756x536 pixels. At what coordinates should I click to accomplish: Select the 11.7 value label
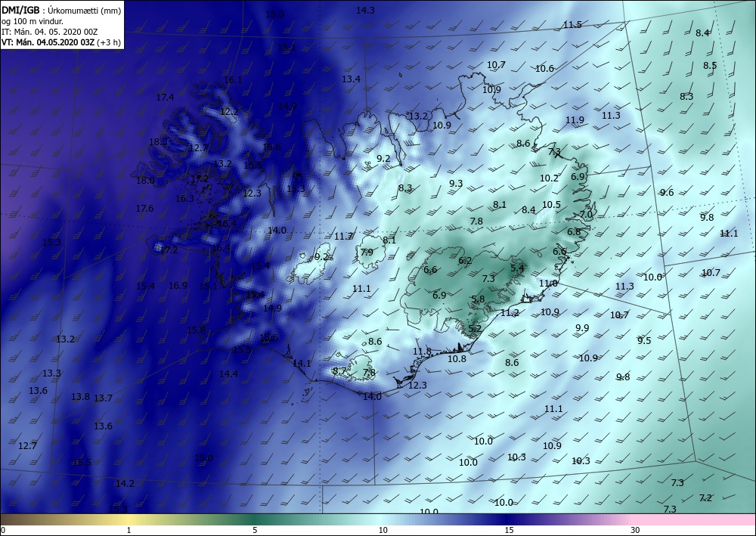[x=344, y=236]
